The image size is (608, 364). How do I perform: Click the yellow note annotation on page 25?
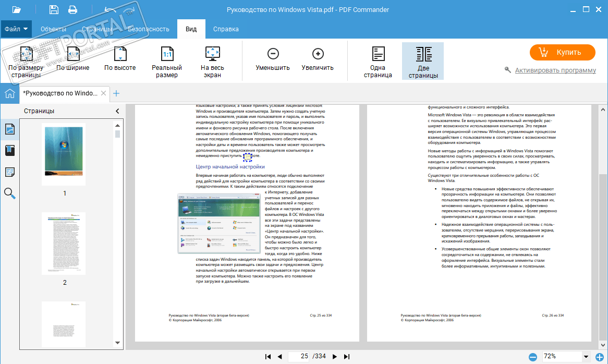[247, 156]
